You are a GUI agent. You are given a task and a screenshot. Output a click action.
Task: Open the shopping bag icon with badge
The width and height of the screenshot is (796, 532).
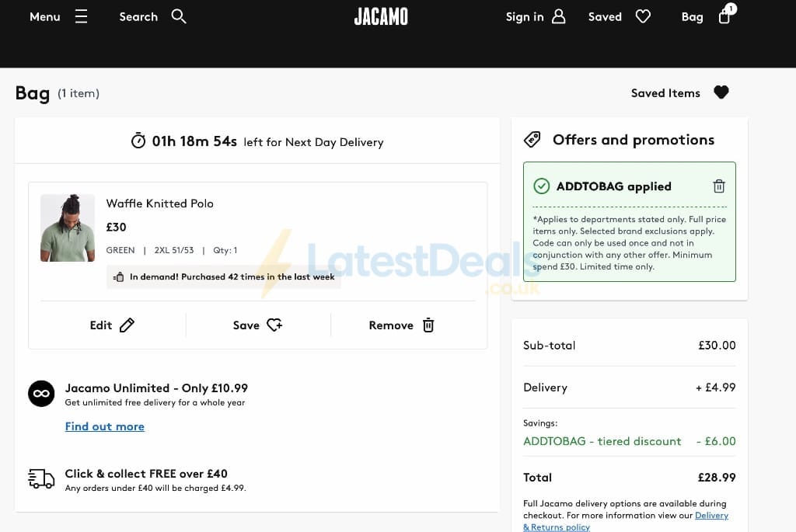[x=727, y=14]
